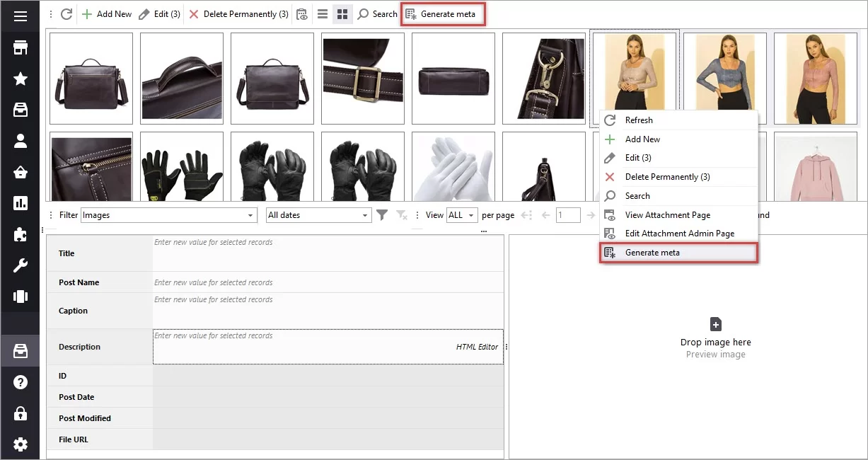Viewport: 868px width, 460px height.
Task: Click the clipboard icon next to Delete Permanently
Action: coord(302,13)
